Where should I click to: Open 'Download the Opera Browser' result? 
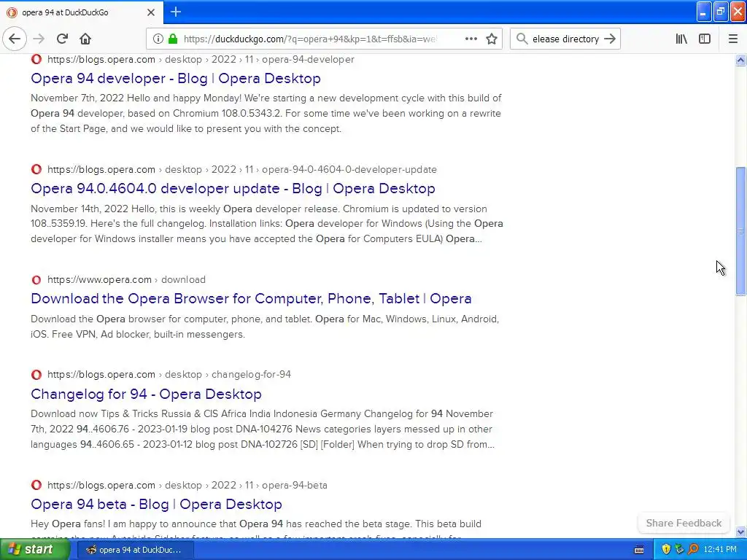point(251,298)
